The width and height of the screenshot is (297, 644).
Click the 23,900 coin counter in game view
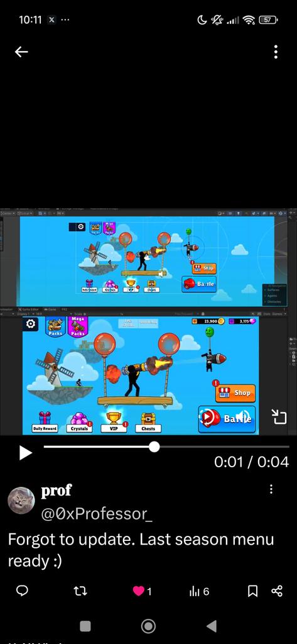tap(208, 321)
